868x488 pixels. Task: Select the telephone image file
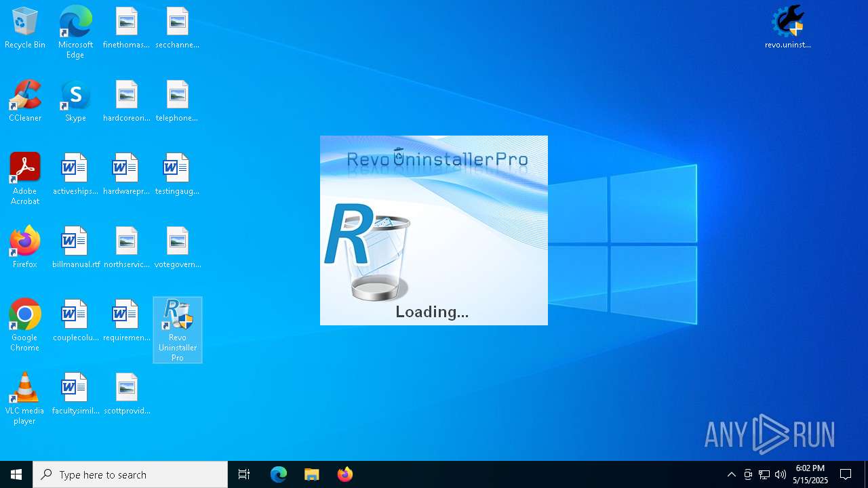[x=177, y=102]
